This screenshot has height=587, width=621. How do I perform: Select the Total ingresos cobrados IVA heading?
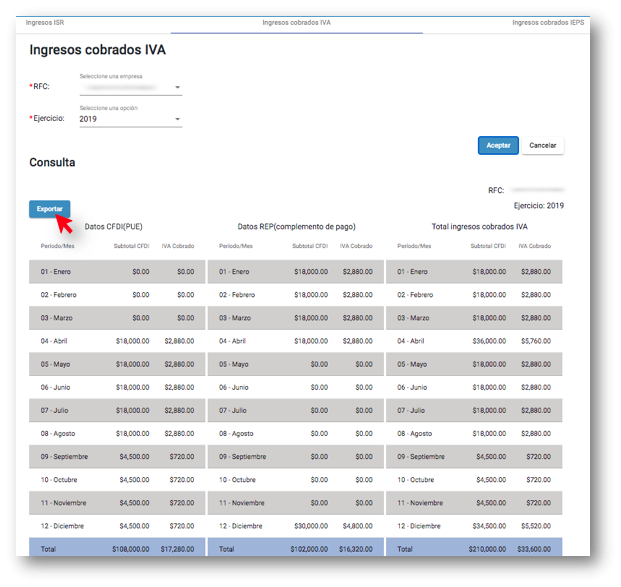tap(479, 227)
